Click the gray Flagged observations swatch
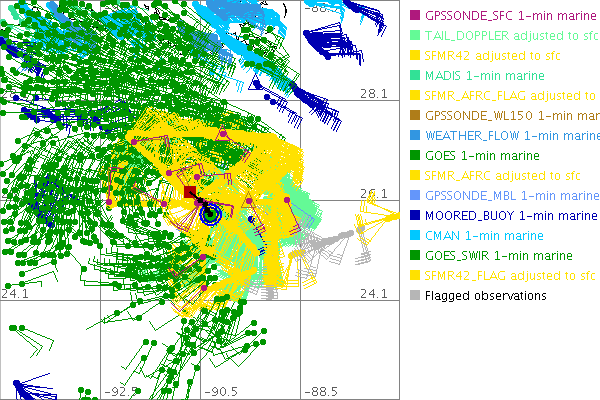 415,296
